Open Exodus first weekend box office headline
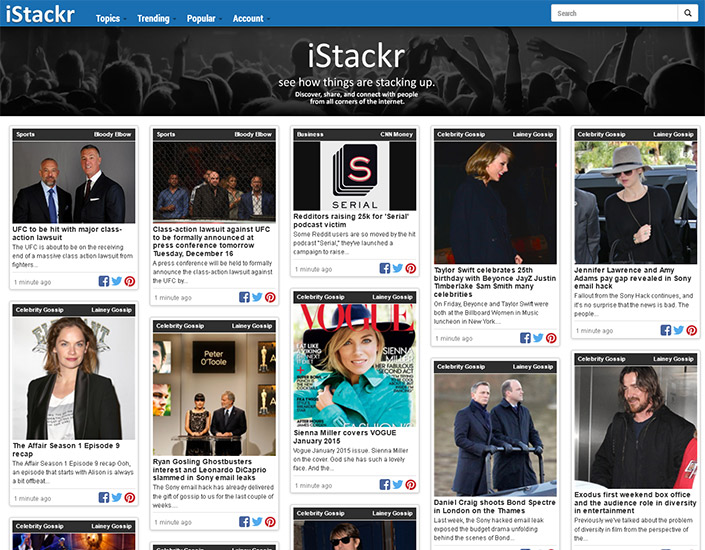This screenshot has width=705, height=550. tap(635, 502)
